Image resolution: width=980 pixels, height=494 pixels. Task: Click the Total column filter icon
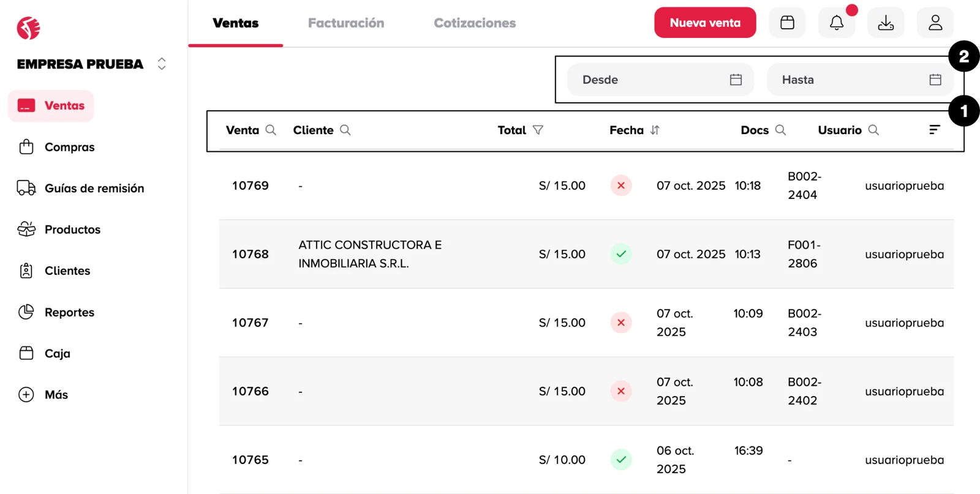[538, 130]
